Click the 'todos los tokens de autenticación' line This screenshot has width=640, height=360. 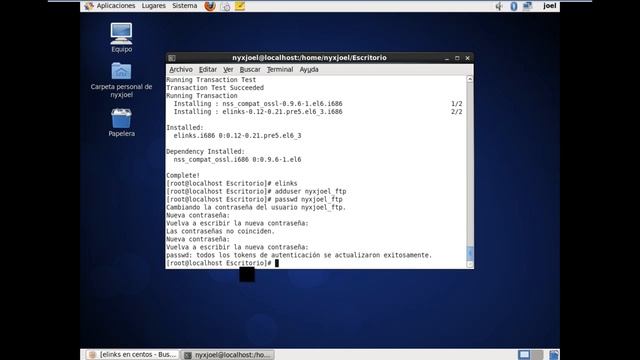click(299, 255)
